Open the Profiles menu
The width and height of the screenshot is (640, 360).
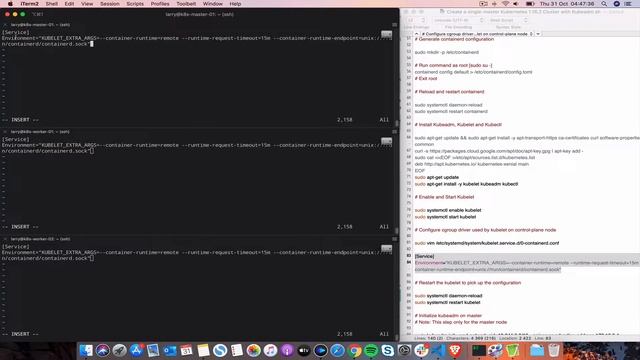[160, 4]
